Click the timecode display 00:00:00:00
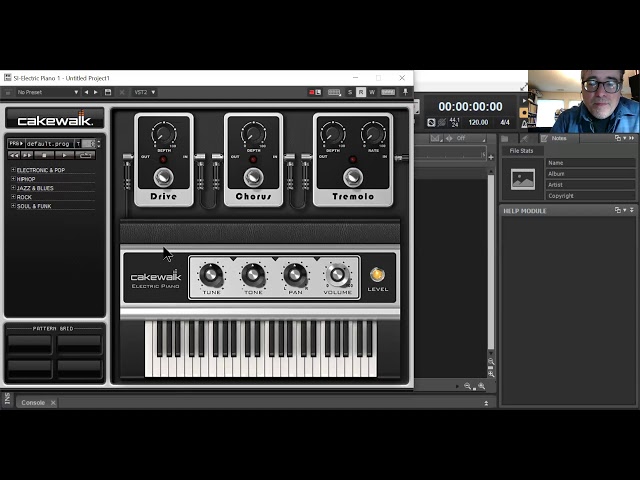This screenshot has width=640, height=480. 470,107
